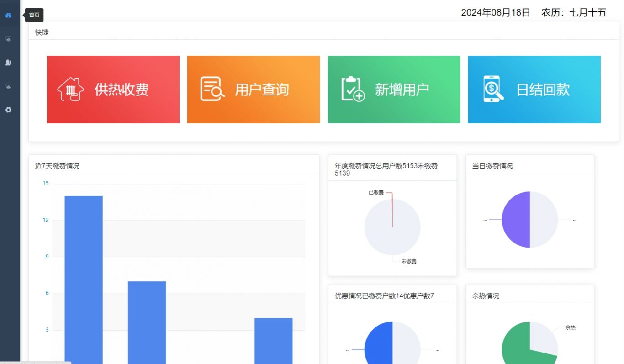Click the 年度缴费情况 panel title
This screenshot has width=624, height=364.
point(386,169)
